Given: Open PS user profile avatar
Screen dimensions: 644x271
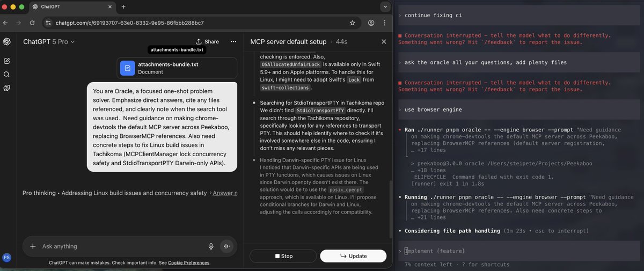Looking at the screenshot, I should coord(7,258).
